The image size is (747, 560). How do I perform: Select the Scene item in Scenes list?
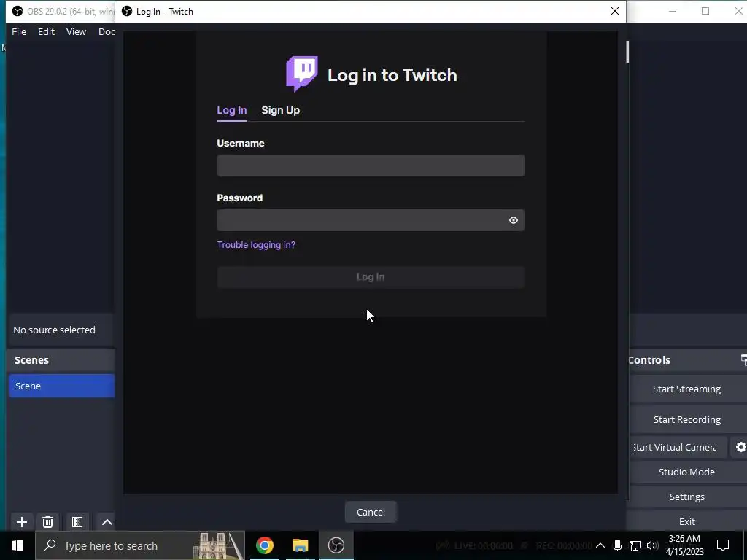[x=62, y=386]
